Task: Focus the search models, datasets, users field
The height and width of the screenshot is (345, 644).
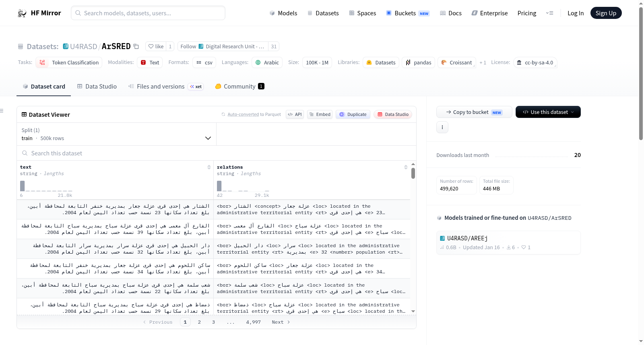Action: point(148,13)
